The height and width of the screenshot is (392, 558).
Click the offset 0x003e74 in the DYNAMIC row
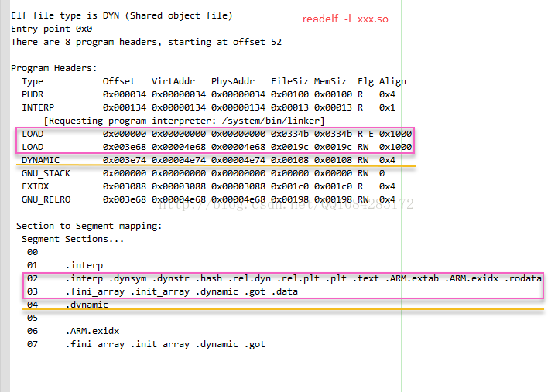125,160
